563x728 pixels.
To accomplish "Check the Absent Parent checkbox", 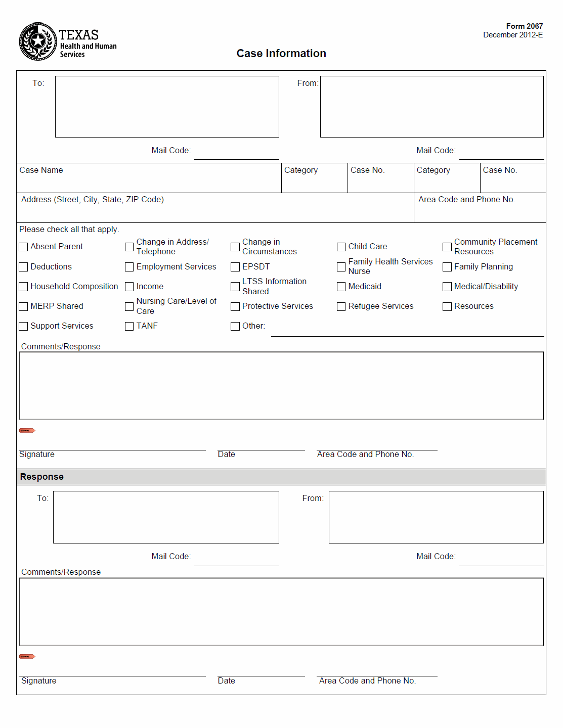I will tap(23, 247).
